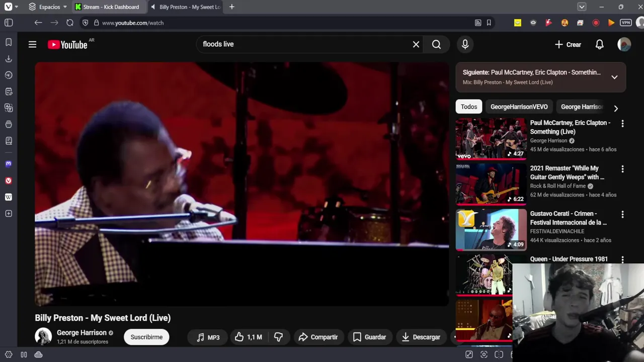The image size is (644, 362).
Task: Open the Vivaldi main menu logo
Action: pos(9,7)
